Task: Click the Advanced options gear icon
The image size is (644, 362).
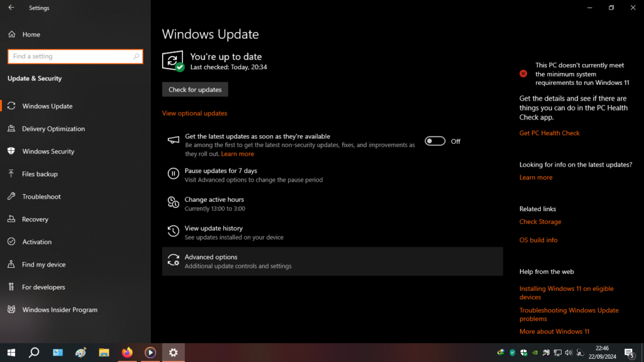Action: [x=173, y=260]
